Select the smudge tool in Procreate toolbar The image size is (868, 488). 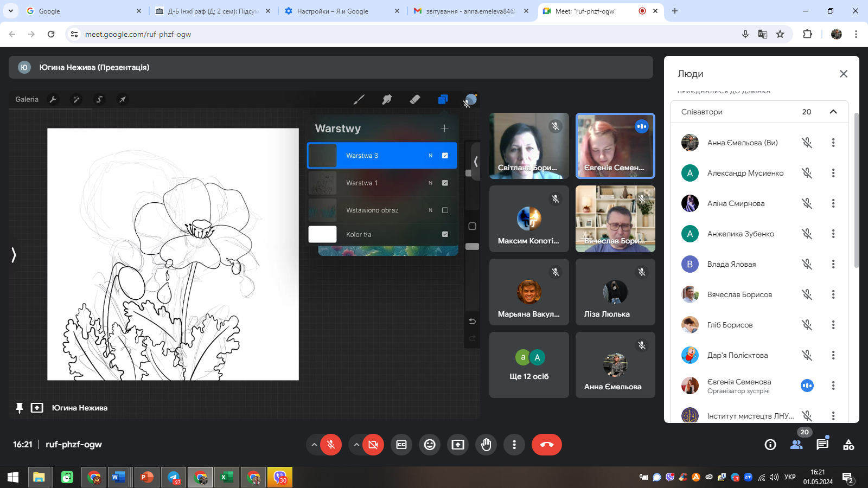pyautogui.click(x=387, y=99)
